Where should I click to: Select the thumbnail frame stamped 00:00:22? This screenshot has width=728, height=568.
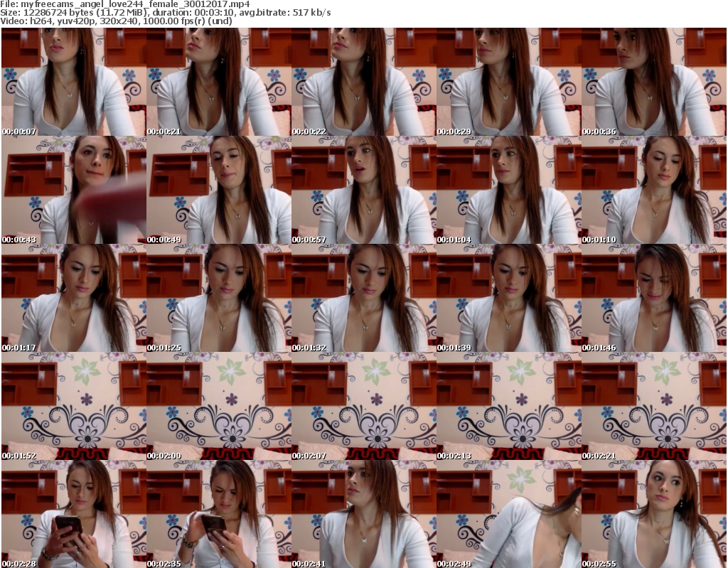click(363, 82)
